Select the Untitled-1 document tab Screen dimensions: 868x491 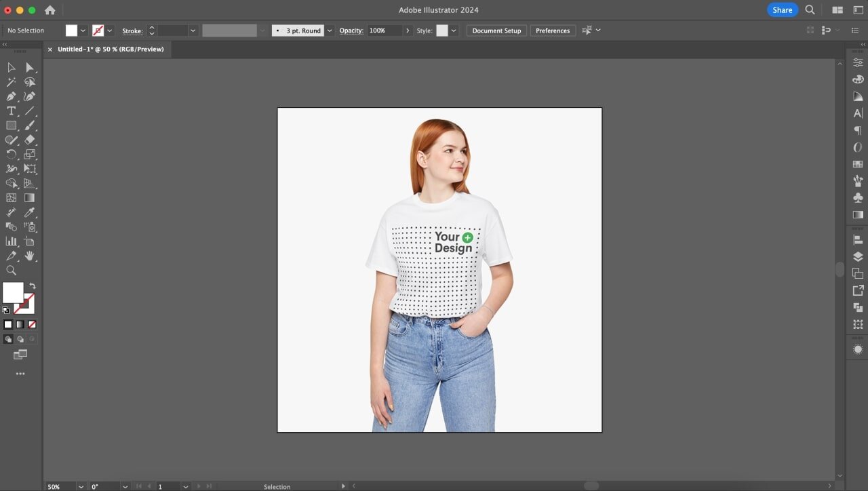pos(111,49)
